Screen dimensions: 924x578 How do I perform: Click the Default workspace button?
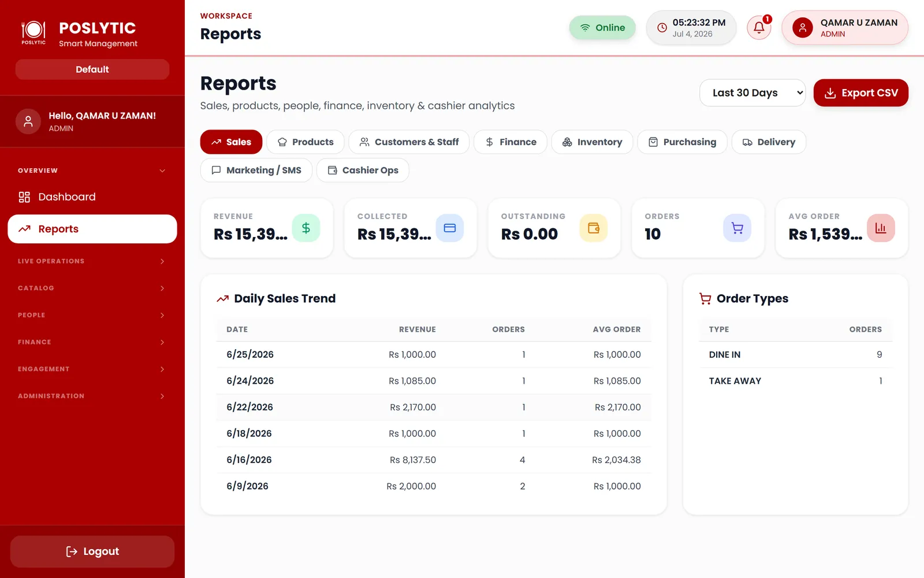pos(92,69)
